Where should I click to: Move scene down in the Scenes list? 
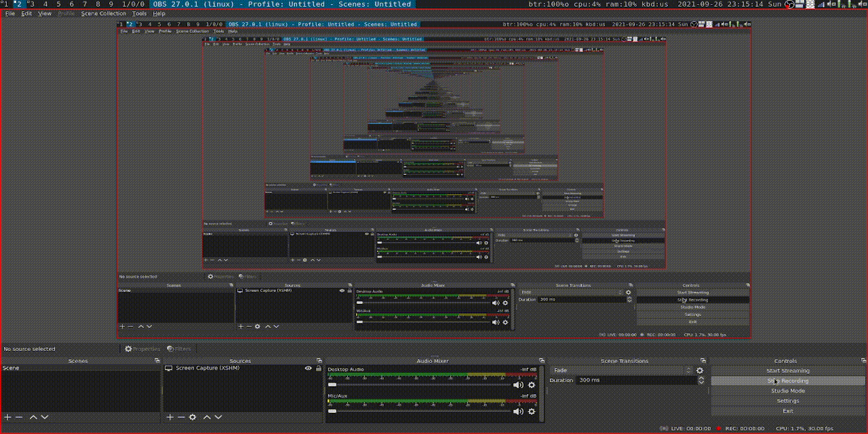coord(44,417)
